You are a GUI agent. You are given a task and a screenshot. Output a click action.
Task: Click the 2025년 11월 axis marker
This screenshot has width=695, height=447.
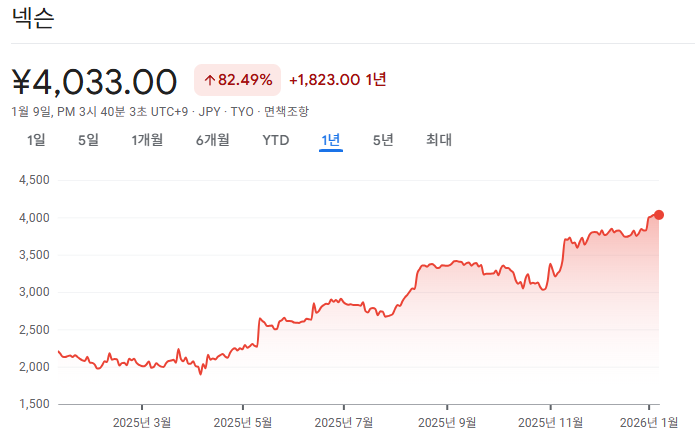pyautogui.click(x=550, y=421)
